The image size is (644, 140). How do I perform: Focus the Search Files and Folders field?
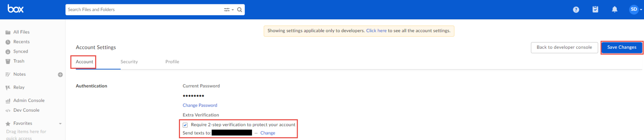[144, 10]
